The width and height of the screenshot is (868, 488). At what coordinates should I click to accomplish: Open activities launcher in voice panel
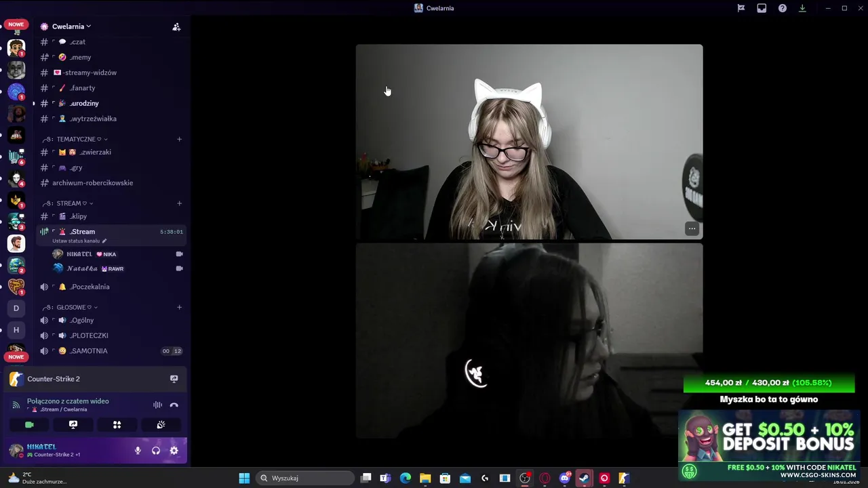117,425
